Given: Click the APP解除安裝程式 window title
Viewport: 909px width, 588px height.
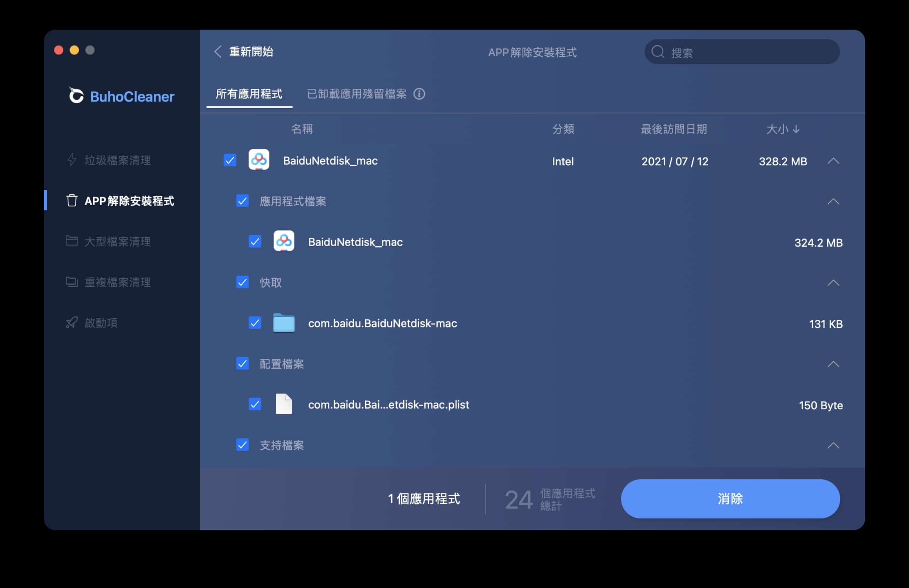Looking at the screenshot, I should click(532, 52).
